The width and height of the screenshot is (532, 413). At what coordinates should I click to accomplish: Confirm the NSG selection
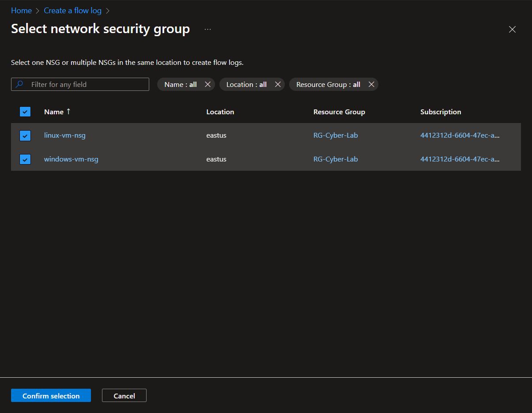51,395
